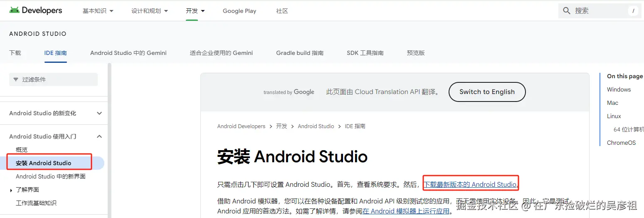Jump to 64 位计算机 subsection link
Screen dimensions: 644x218
click(x=629, y=129)
